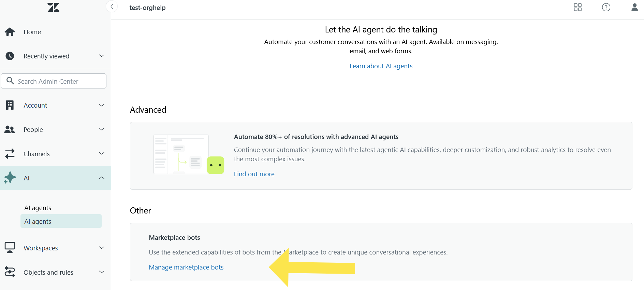Click the Account building icon
The width and height of the screenshot is (644, 290).
[10, 105]
